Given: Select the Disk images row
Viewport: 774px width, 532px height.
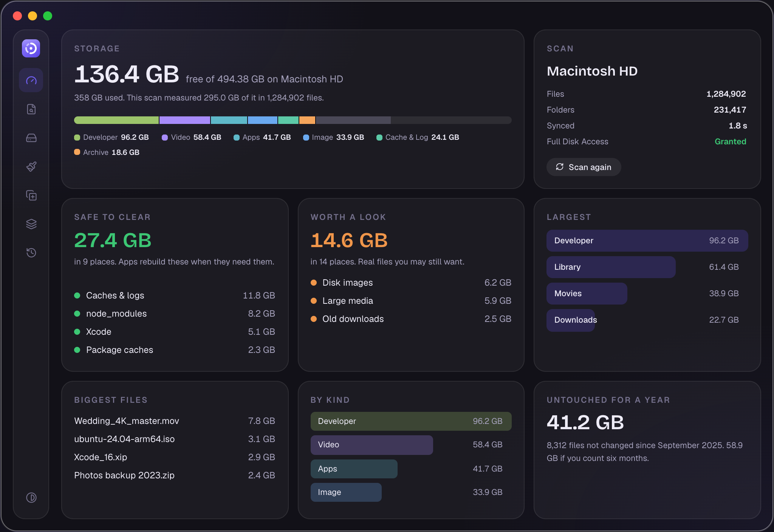Looking at the screenshot, I should tap(411, 283).
